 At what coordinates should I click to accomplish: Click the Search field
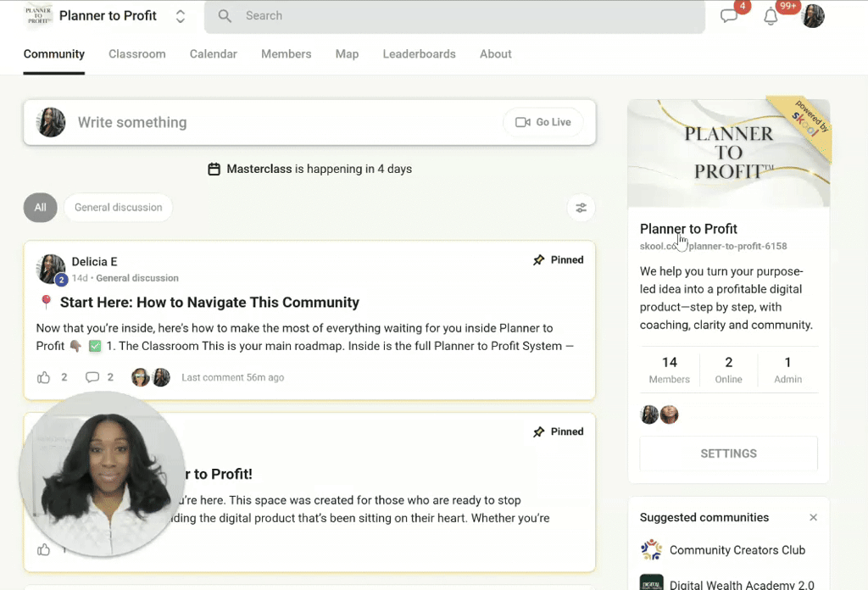coord(454,16)
